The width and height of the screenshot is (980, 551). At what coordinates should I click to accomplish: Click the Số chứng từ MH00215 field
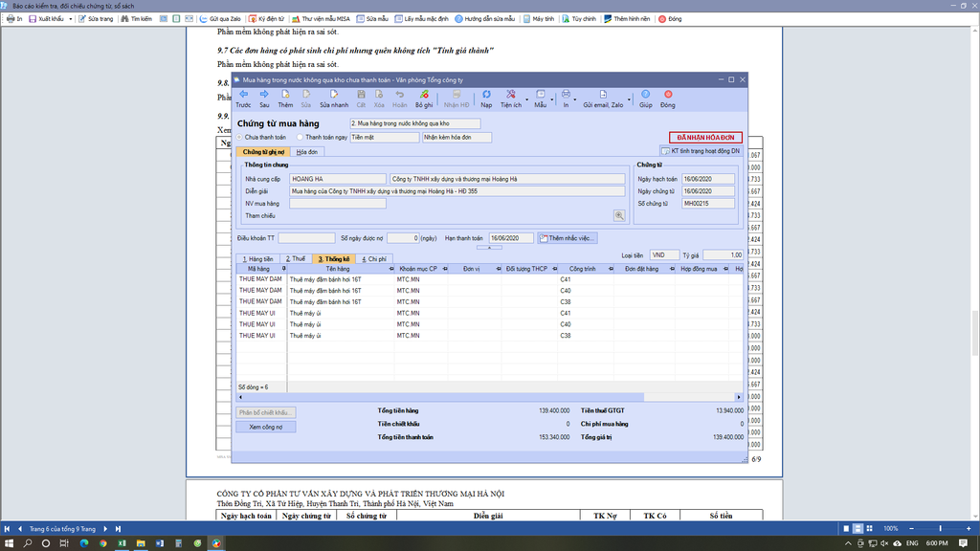tap(708, 204)
